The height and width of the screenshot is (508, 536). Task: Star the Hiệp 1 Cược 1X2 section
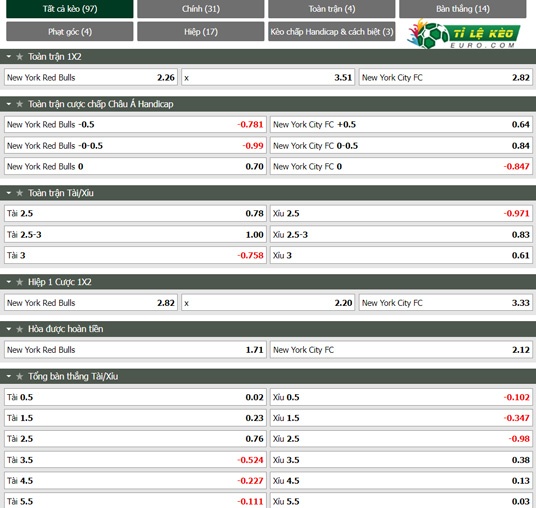19,282
